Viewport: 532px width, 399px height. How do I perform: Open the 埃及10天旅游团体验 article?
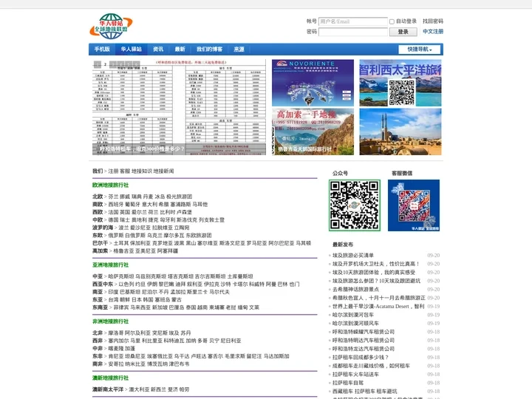(374, 272)
